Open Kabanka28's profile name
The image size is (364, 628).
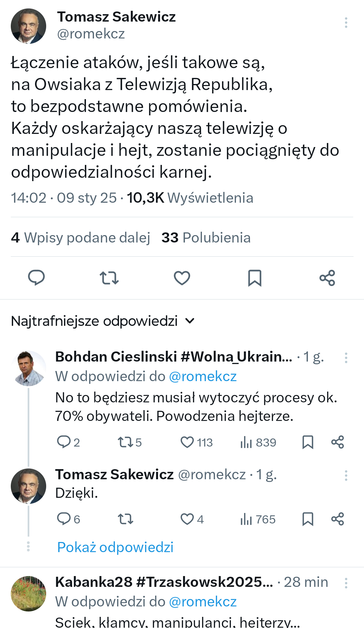[164, 582]
